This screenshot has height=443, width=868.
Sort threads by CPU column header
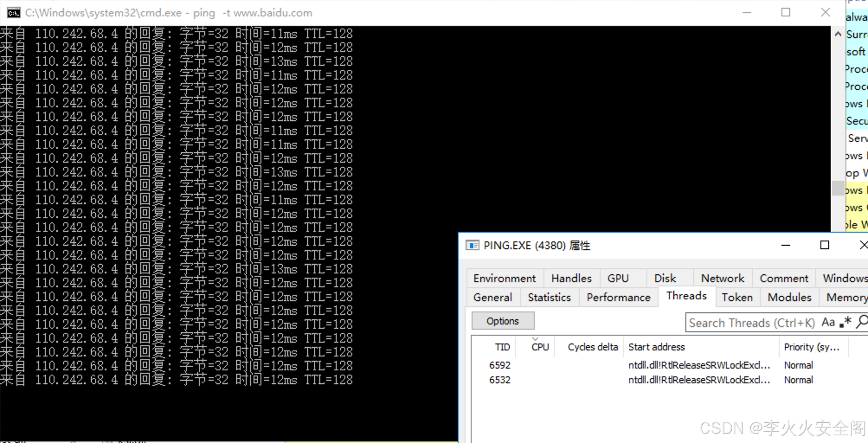tap(536, 347)
